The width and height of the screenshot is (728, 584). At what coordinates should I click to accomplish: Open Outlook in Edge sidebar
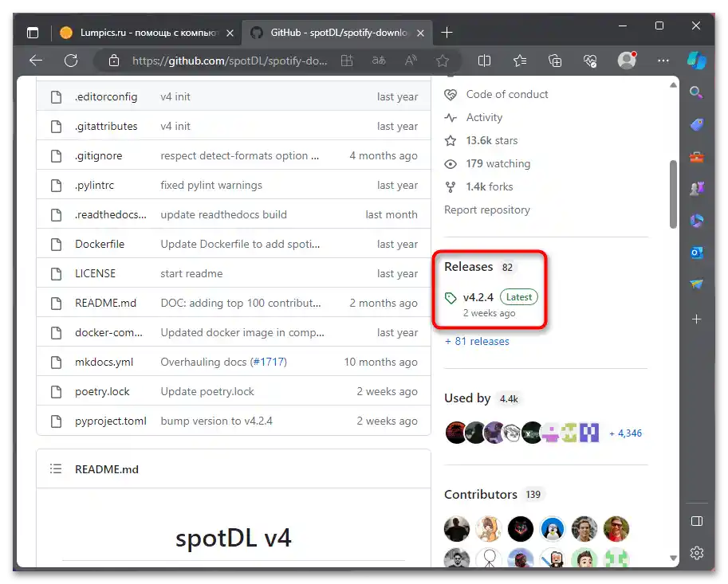click(696, 253)
